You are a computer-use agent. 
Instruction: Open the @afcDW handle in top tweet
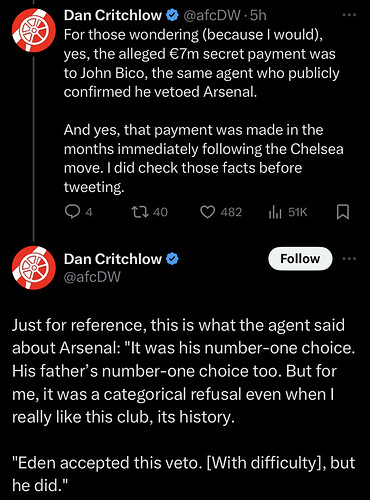212,15
